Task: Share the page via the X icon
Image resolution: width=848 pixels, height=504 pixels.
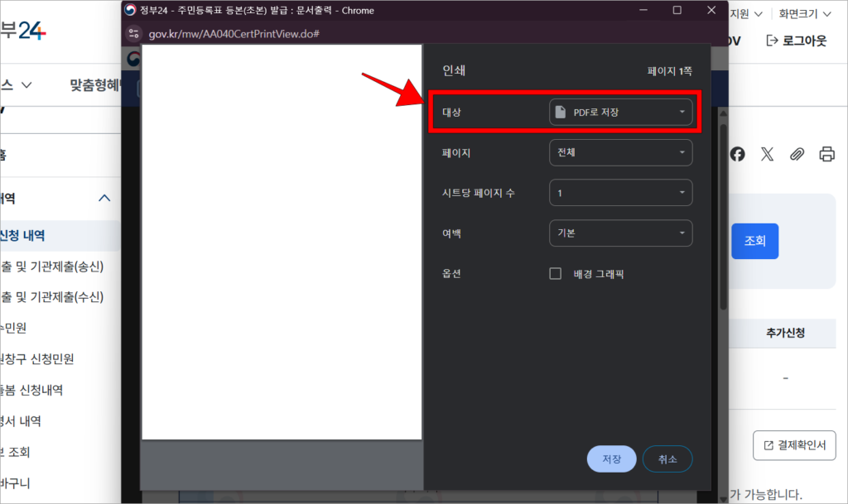Action: click(767, 154)
